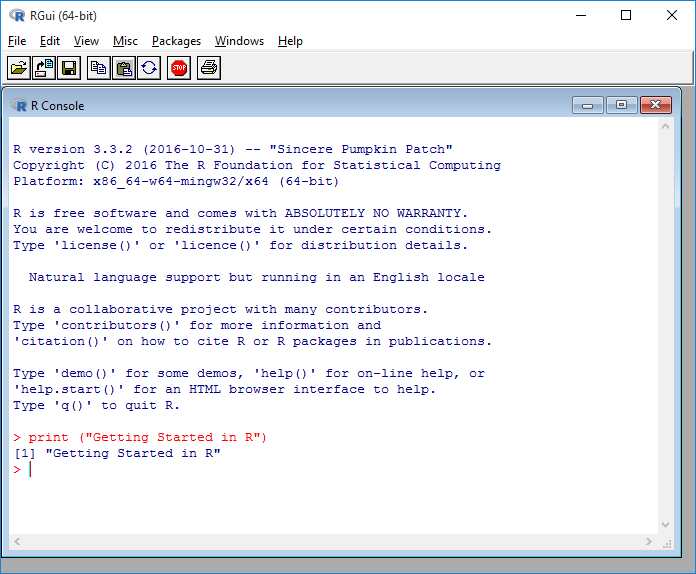Open the Edit menu
696x574 pixels.
point(50,41)
